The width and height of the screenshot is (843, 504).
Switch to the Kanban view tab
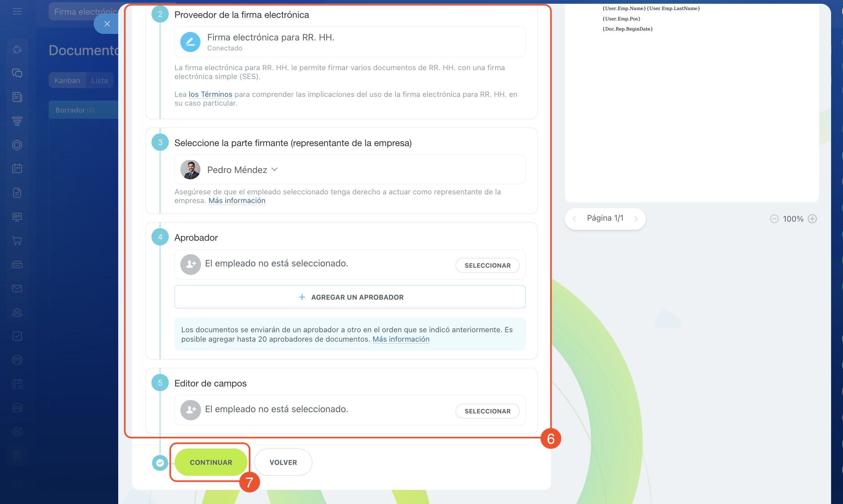coord(67,81)
